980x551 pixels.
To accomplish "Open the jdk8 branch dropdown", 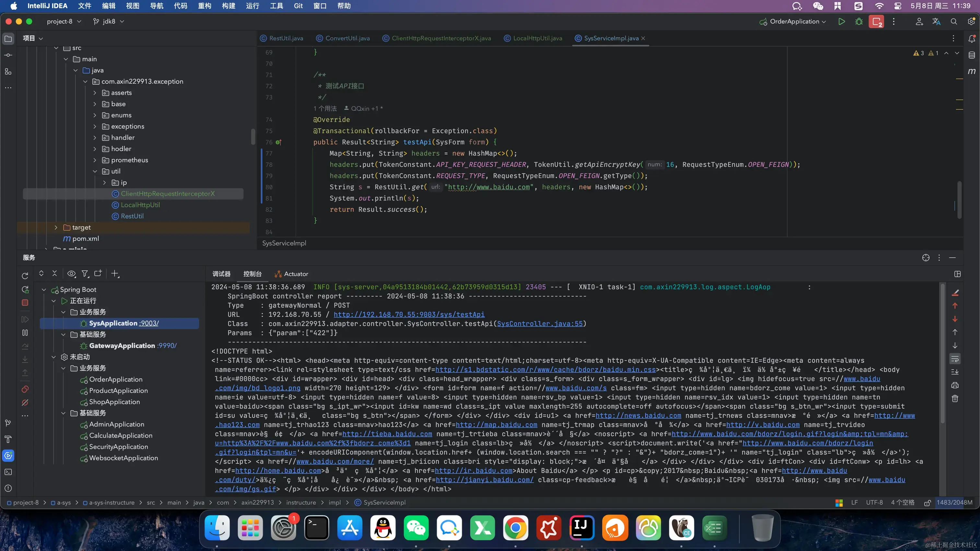I will click(109, 22).
